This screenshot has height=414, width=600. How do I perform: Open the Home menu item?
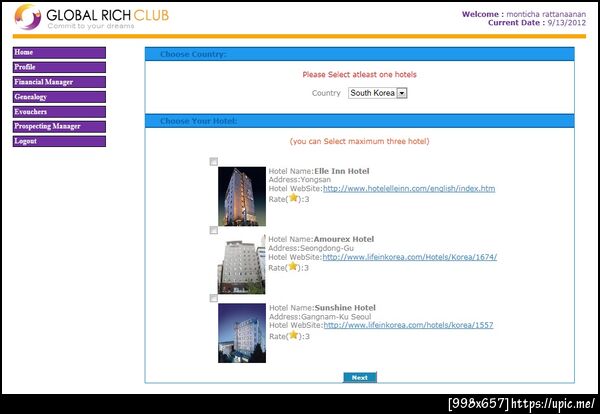click(59, 52)
